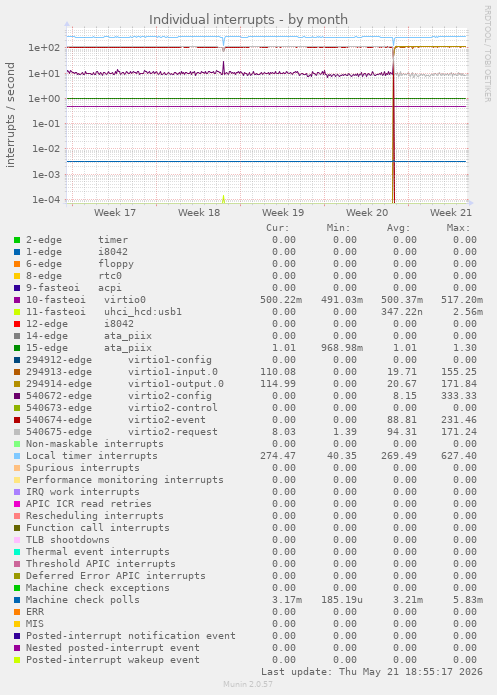
Task: Click the green swatch for 2-edge timer
Action: coord(17,240)
